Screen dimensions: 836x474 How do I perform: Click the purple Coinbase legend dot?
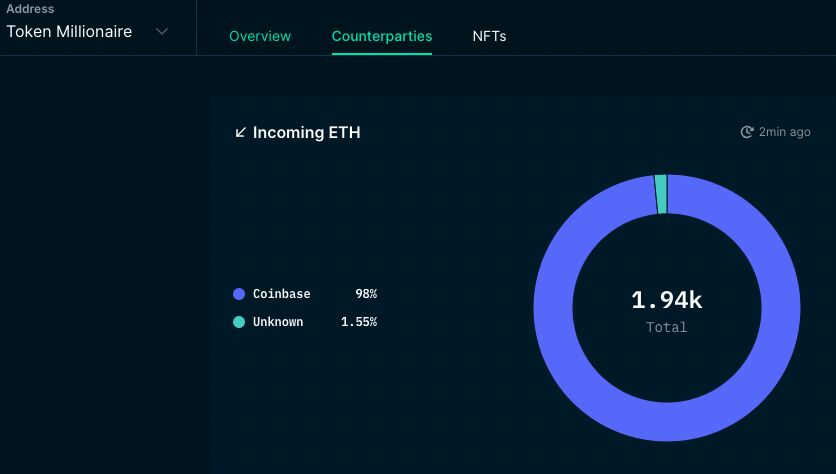tap(239, 294)
